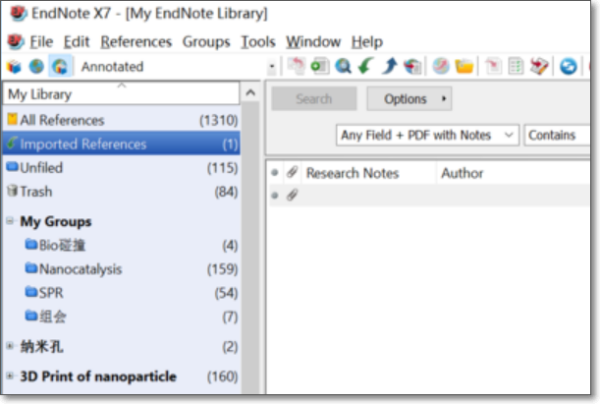Screen dimensions: 600x404
Task: Collapse the My Groups group set
Action: [x=10, y=221]
